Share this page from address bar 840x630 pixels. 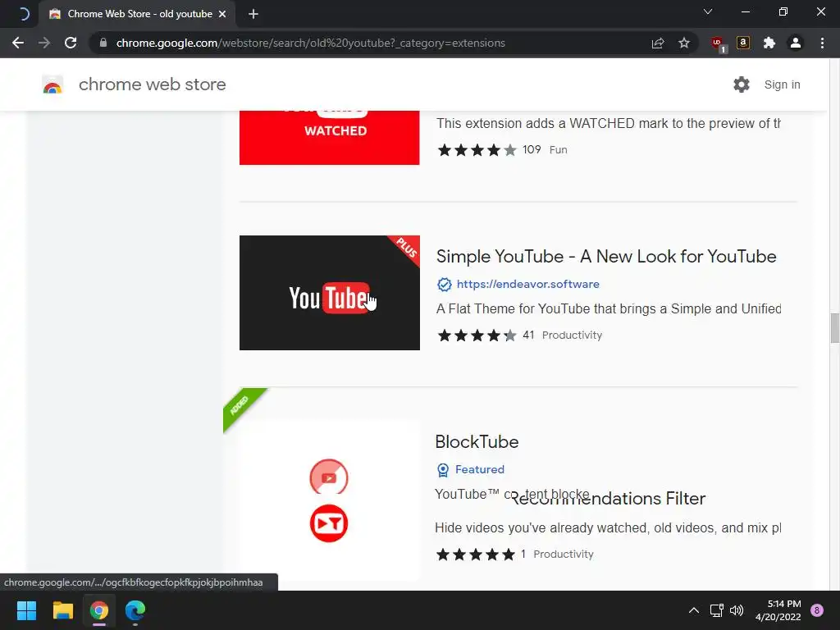pyautogui.click(x=658, y=43)
